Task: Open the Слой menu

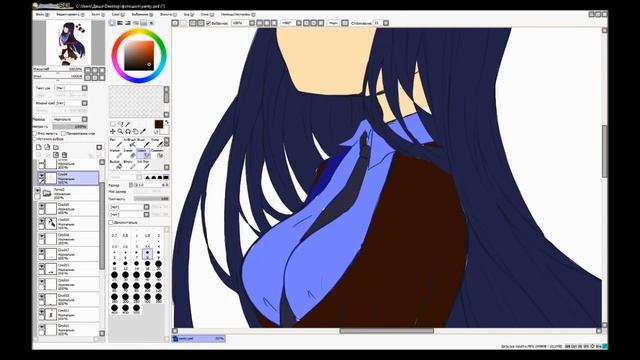Action: click(118, 15)
